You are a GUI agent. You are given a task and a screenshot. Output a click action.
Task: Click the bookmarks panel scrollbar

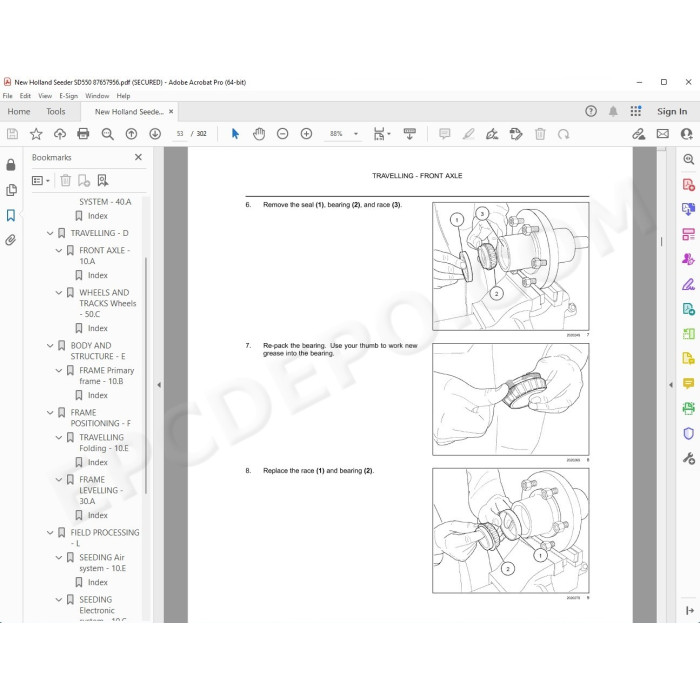[x=146, y=375]
